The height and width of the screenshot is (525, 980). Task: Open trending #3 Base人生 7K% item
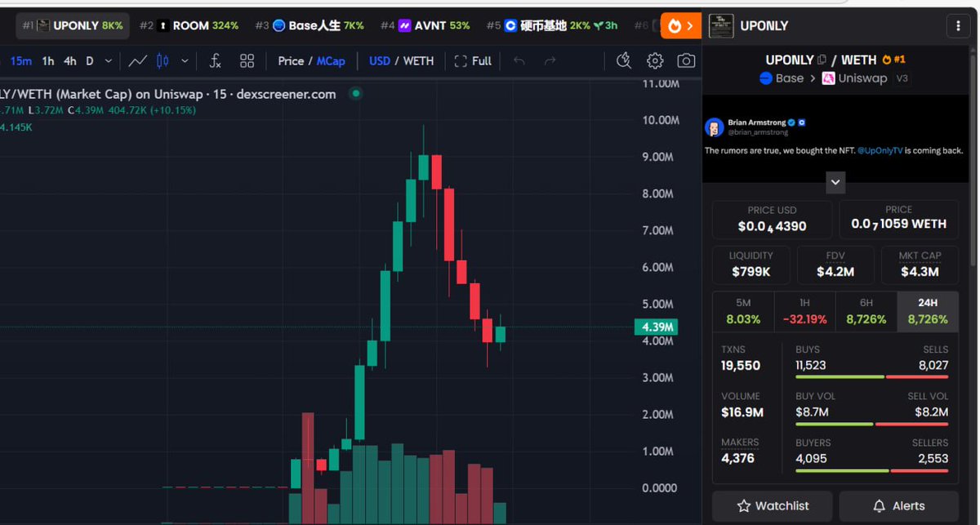(x=310, y=25)
